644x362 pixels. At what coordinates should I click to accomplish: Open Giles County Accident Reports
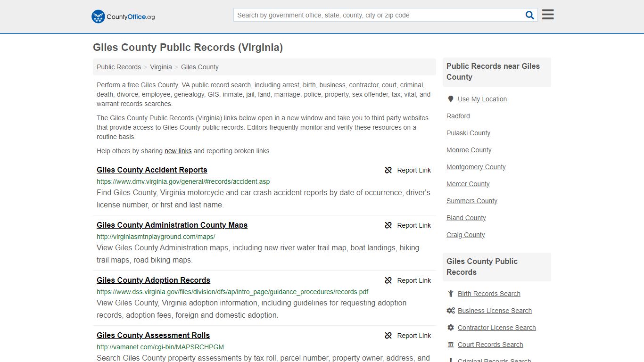click(x=152, y=170)
